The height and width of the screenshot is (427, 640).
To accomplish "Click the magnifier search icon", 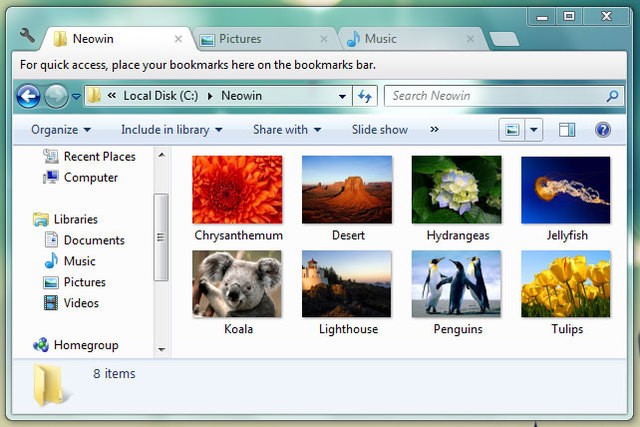I will click(x=612, y=96).
